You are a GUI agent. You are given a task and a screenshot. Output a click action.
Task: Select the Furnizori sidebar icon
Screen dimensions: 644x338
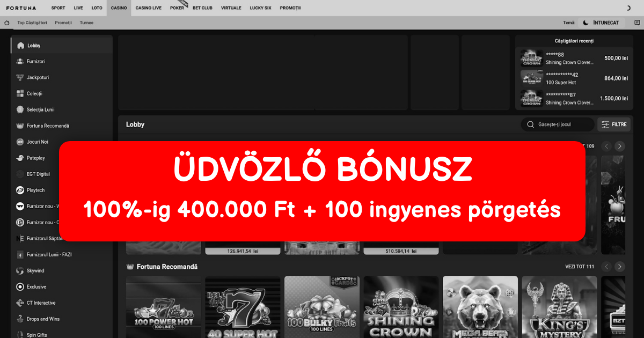click(x=20, y=62)
